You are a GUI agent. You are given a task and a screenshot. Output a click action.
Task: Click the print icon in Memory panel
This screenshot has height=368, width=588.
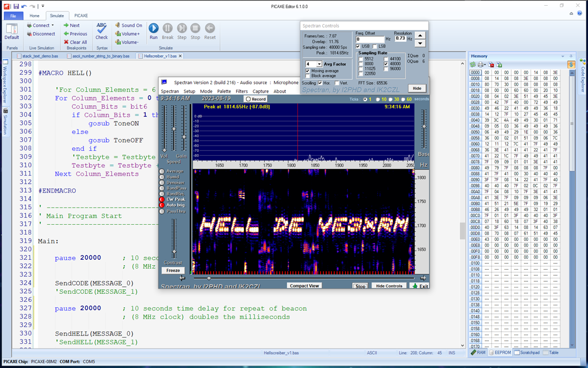pos(481,64)
